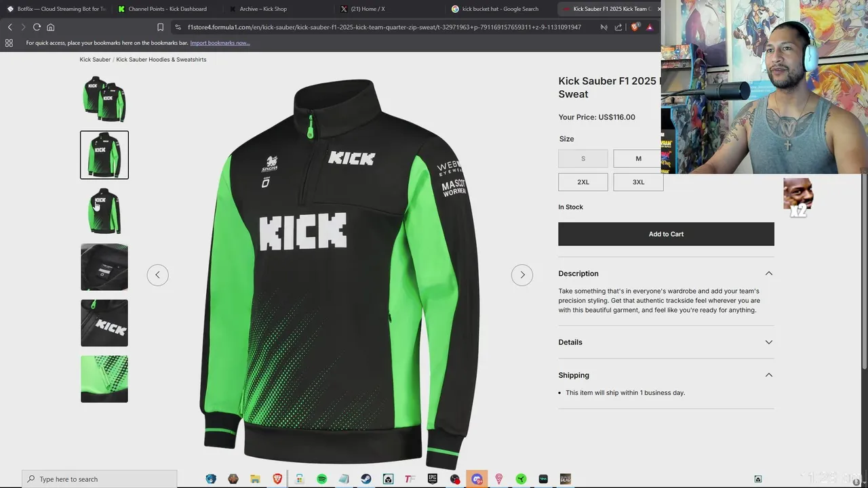Open Brave Shields lion icon
This screenshot has height=488, width=868.
[635, 27]
